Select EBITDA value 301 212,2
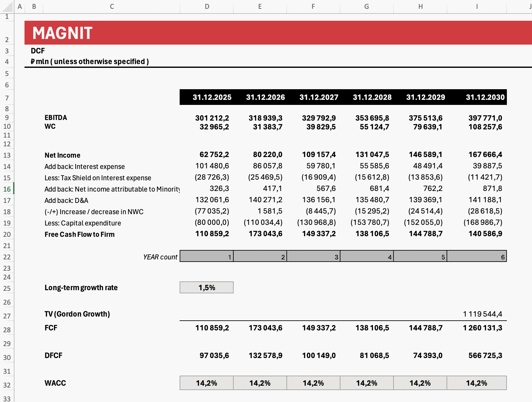Viewport: 532px width, 402px height. tap(212, 118)
